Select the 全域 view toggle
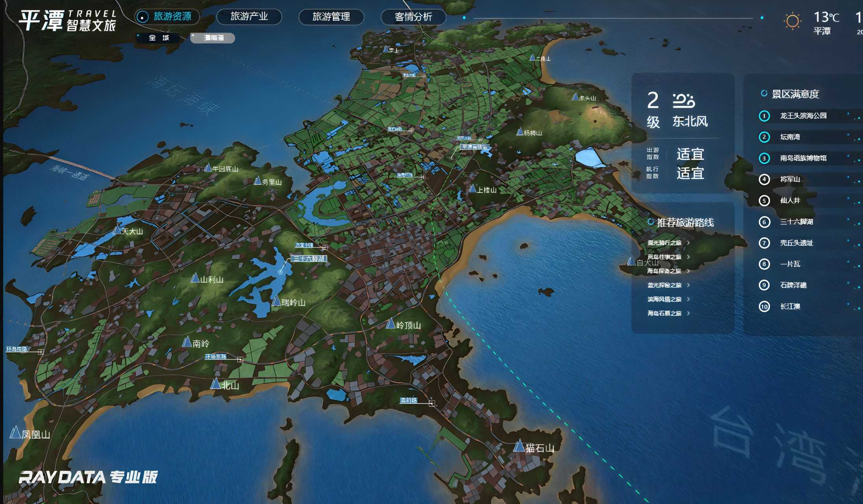The height and width of the screenshot is (504, 863). 159,38
